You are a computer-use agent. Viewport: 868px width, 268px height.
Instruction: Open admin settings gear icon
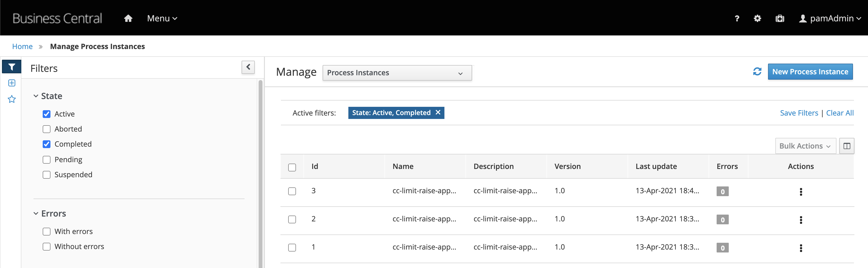click(757, 18)
